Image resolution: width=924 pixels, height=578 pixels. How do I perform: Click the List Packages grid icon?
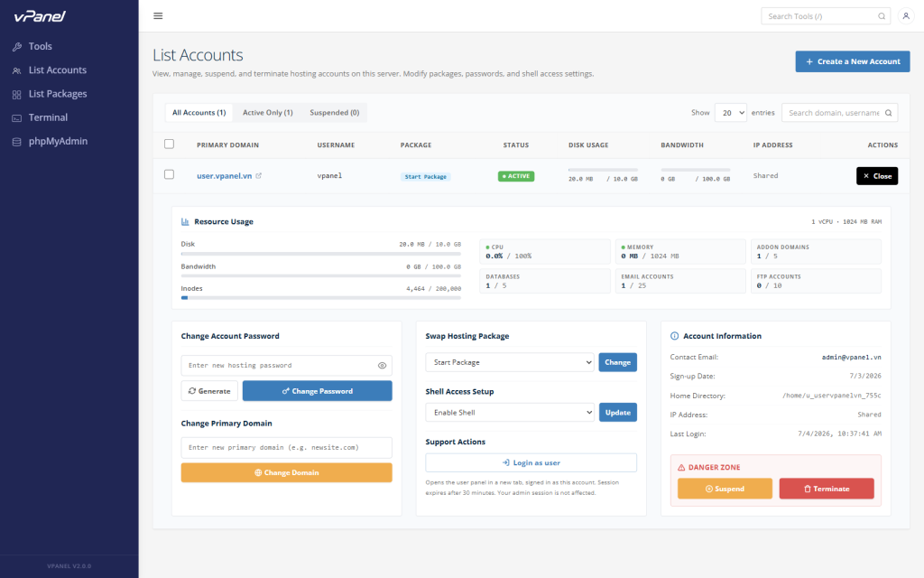coord(17,94)
